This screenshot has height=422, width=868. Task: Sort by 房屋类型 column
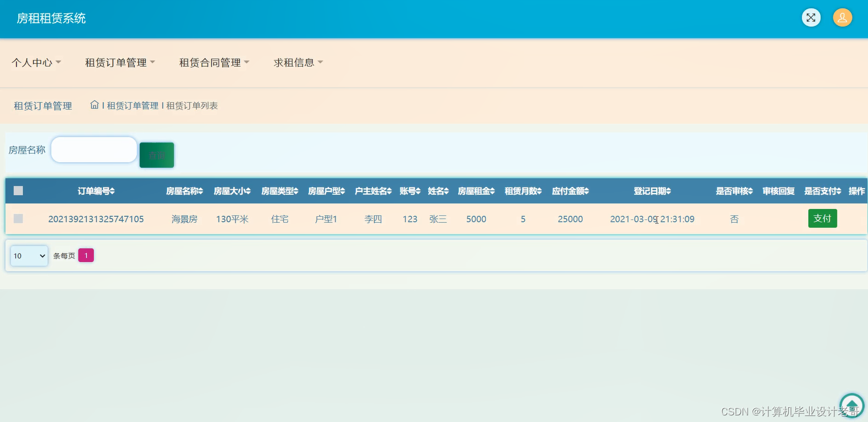point(279,191)
